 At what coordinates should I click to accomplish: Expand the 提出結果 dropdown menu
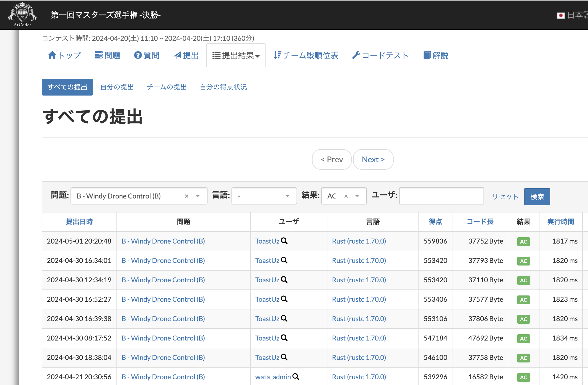coord(236,56)
